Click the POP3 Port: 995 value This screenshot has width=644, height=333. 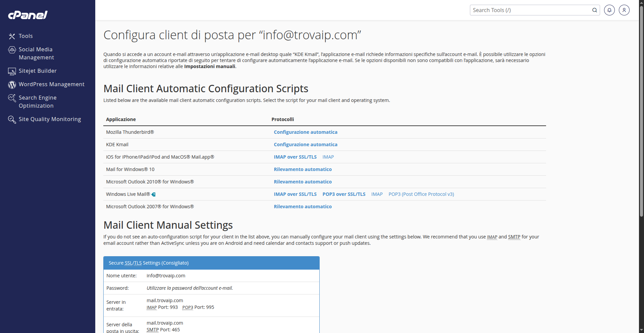198,307
